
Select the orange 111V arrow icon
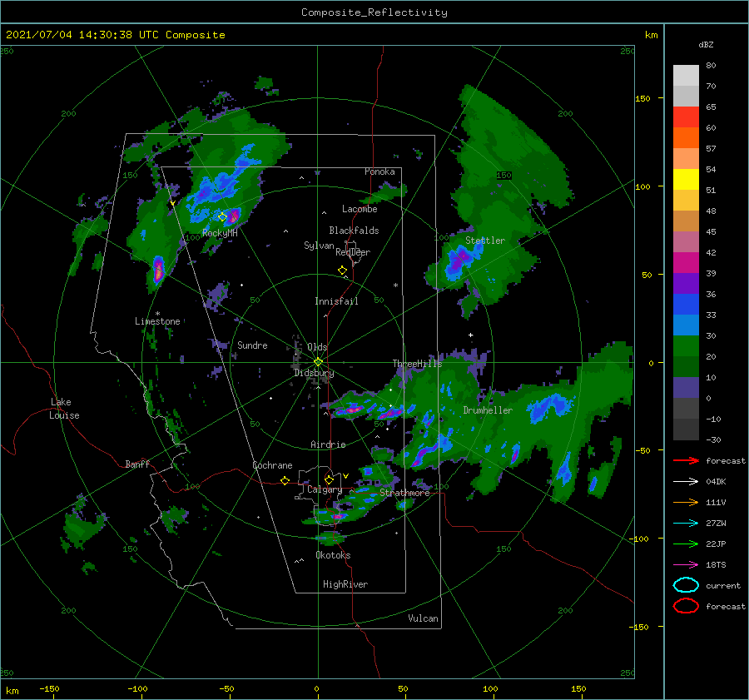click(x=686, y=502)
